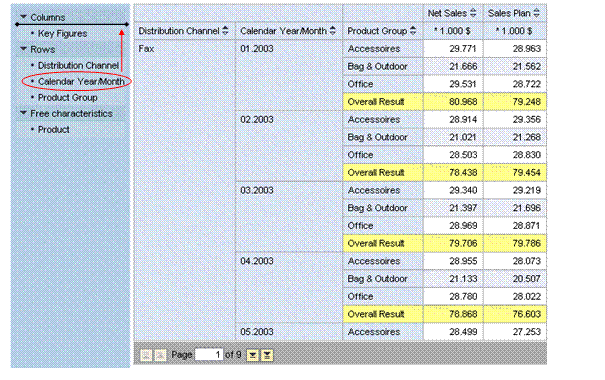
Task: Jump to last page arrow button
Action: pos(267,355)
